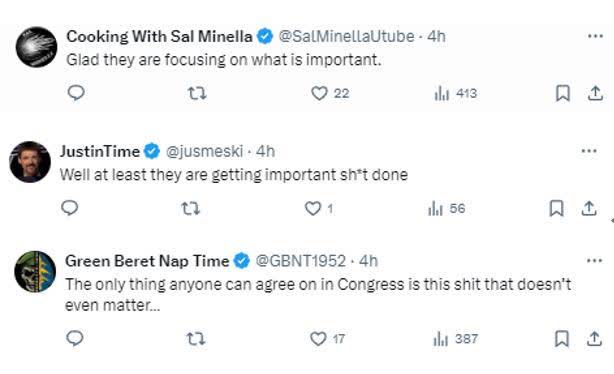Retweet the Sal Minella post
The height and width of the screenshot is (374, 614).
pos(197,94)
